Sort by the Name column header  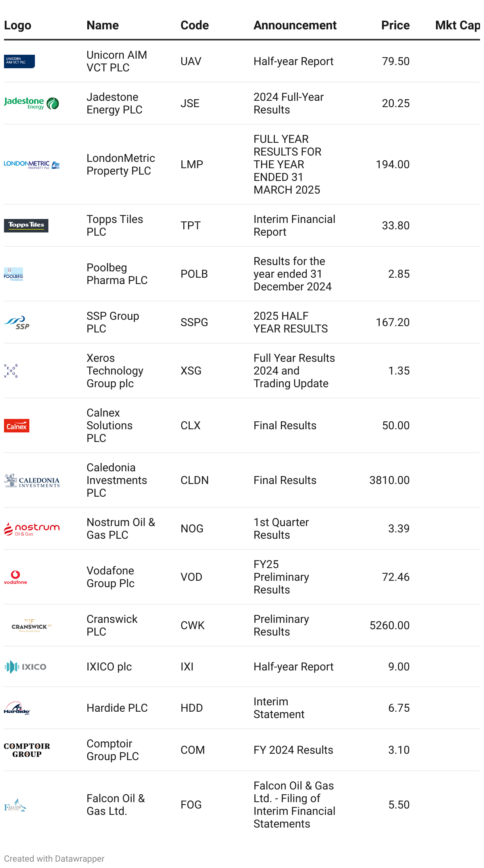coord(103,25)
